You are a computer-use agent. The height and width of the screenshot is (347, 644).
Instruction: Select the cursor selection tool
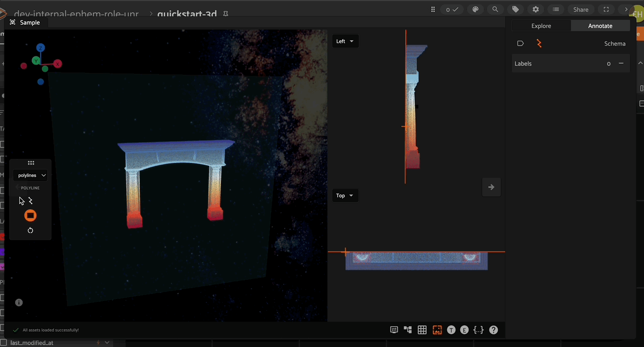pyautogui.click(x=20, y=200)
